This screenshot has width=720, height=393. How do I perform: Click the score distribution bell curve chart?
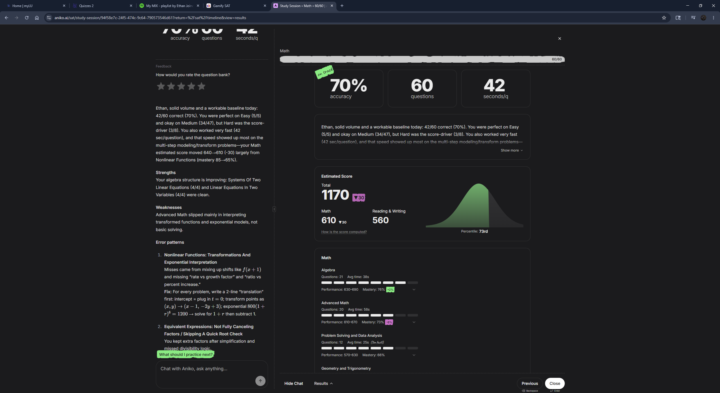coord(474,205)
